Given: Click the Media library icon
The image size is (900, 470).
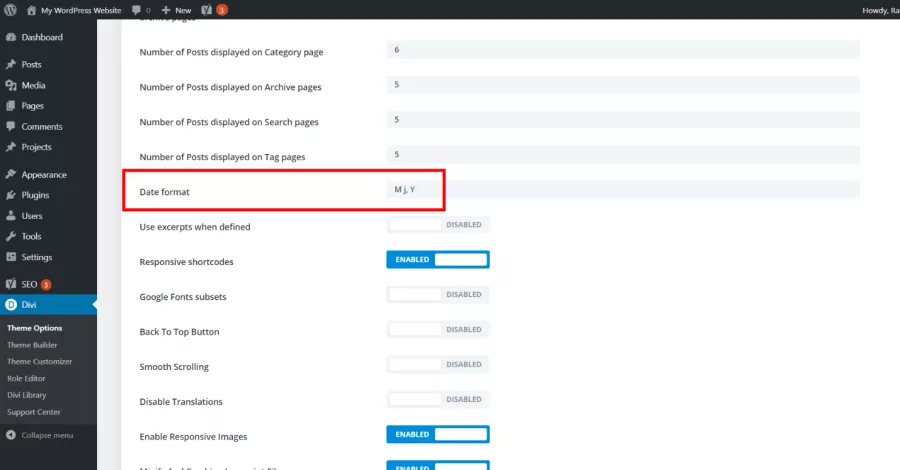Looking at the screenshot, I should point(11,85).
